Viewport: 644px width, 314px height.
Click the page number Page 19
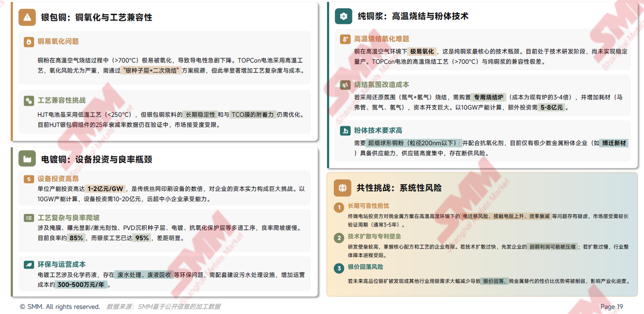(x=611, y=307)
